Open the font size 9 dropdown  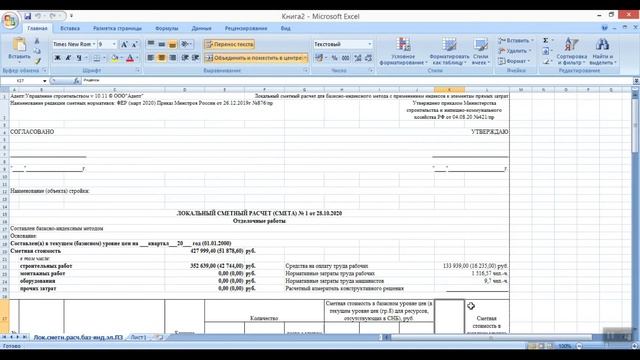114,44
